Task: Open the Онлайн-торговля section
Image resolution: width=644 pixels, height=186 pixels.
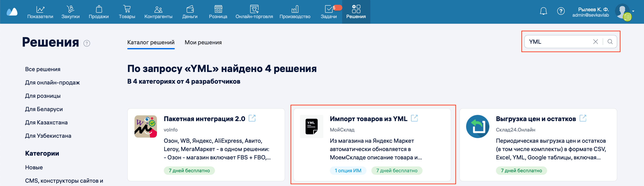Action: pyautogui.click(x=254, y=12)
